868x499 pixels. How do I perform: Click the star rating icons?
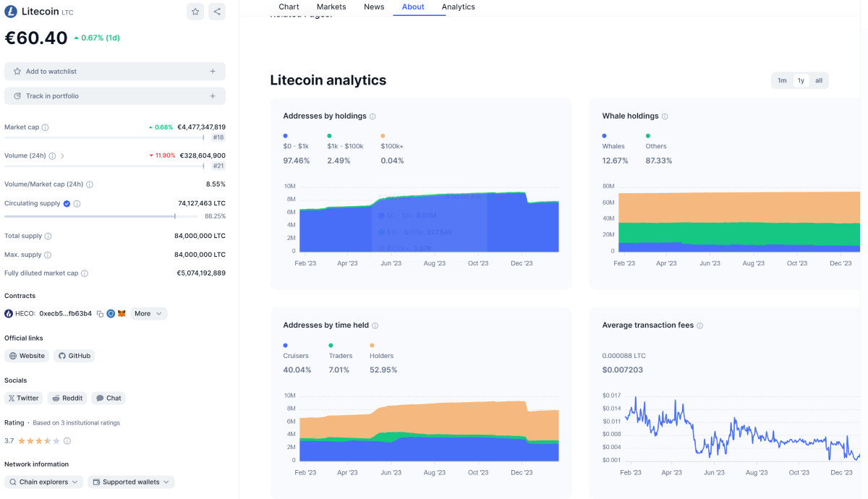38,440
